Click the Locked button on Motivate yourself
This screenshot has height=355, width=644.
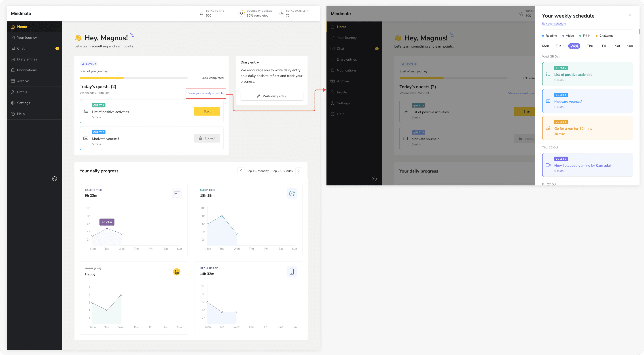click(207, 138)
